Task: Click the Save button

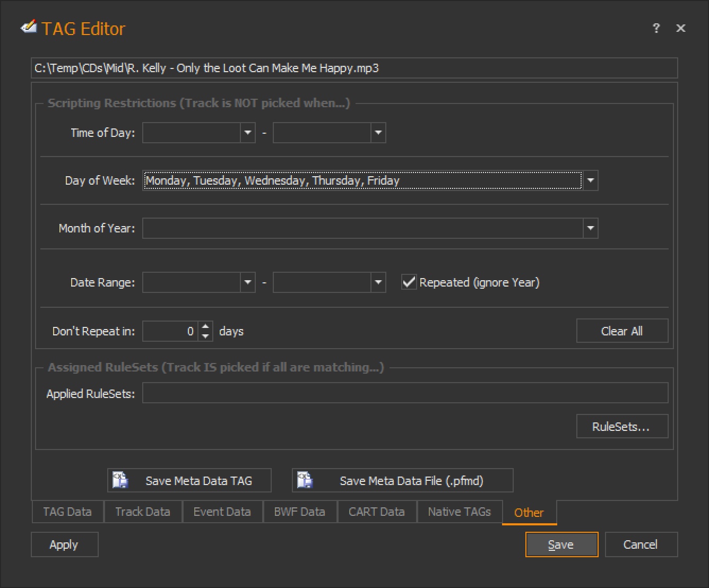Action: pos(561,544)
